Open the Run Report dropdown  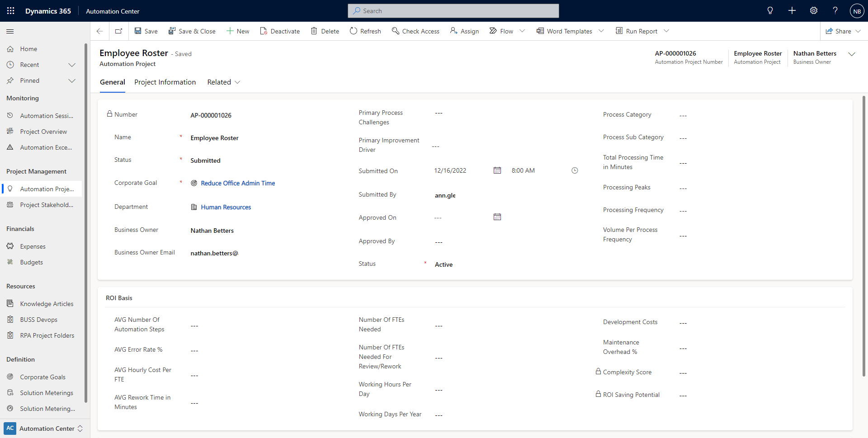point(667,31)
